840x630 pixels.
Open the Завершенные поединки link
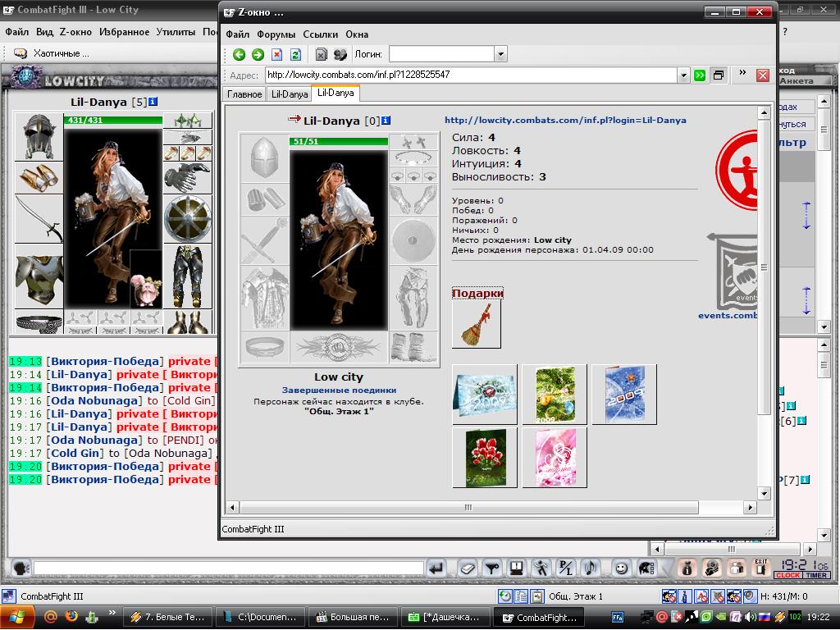pos(339,390)
